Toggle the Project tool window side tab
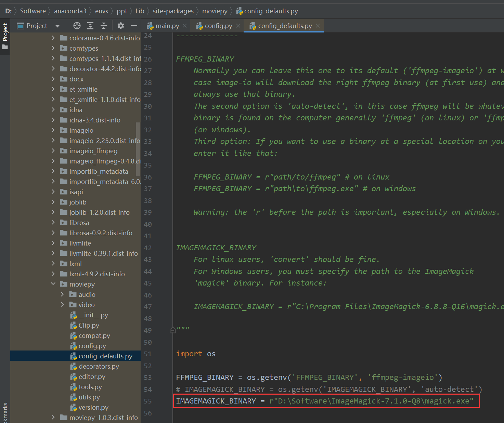 point(5,36)
